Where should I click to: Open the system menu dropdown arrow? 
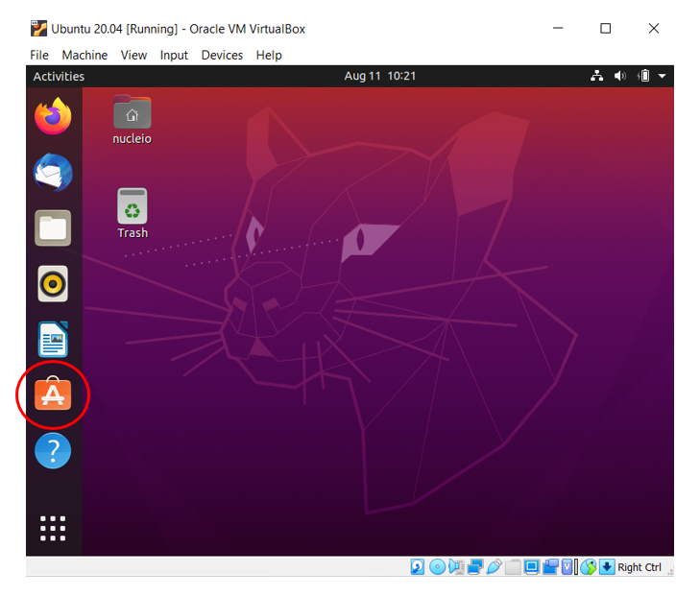coord(663,76)
